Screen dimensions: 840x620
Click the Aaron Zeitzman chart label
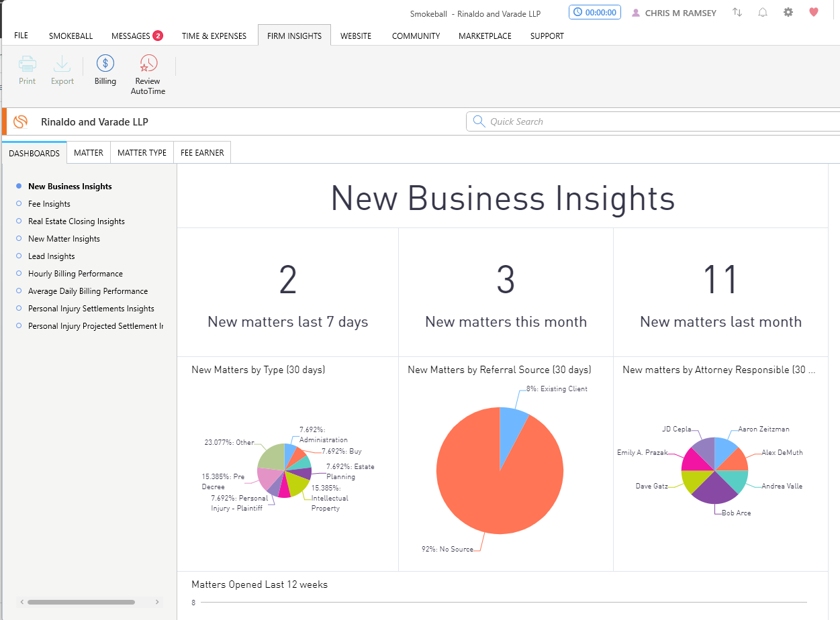coord(763,429)
